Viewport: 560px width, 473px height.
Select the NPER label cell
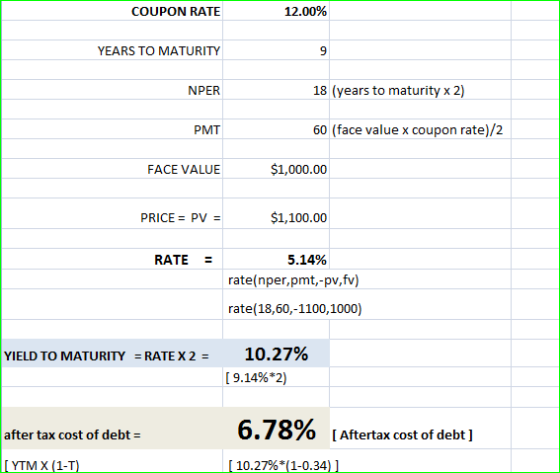click(x=204, y=90)
